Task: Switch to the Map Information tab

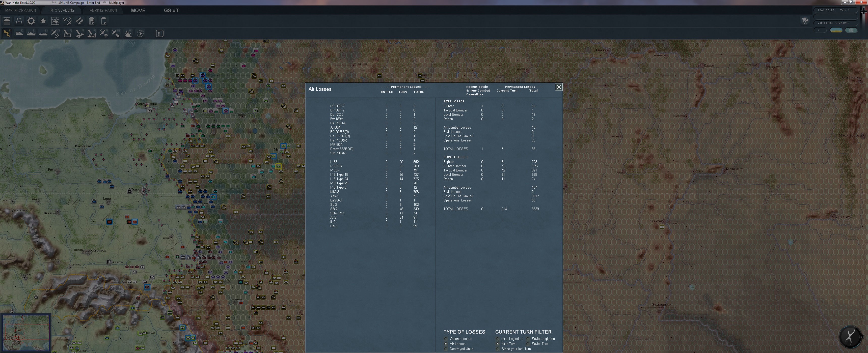Action: click(20, 10)
